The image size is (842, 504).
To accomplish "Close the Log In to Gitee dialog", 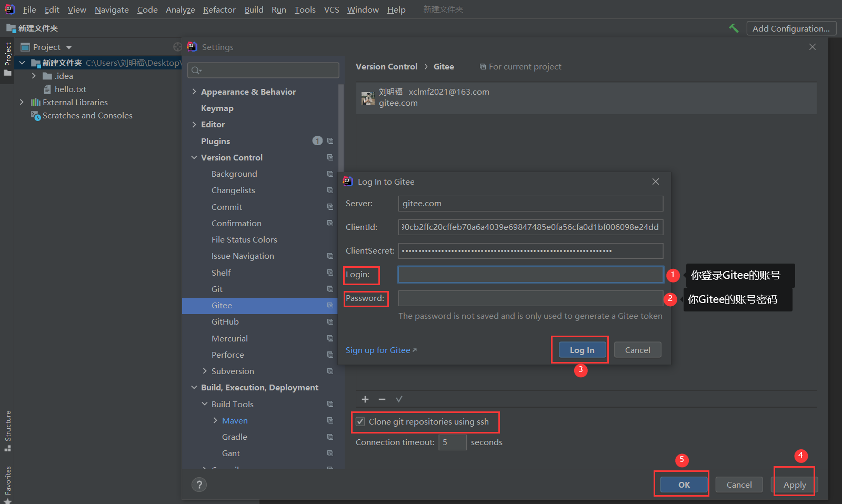I will coord(656,182).
